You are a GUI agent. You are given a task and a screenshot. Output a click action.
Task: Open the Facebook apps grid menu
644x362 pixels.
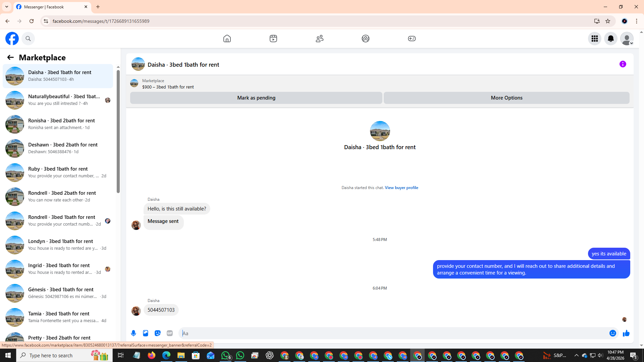594,39
